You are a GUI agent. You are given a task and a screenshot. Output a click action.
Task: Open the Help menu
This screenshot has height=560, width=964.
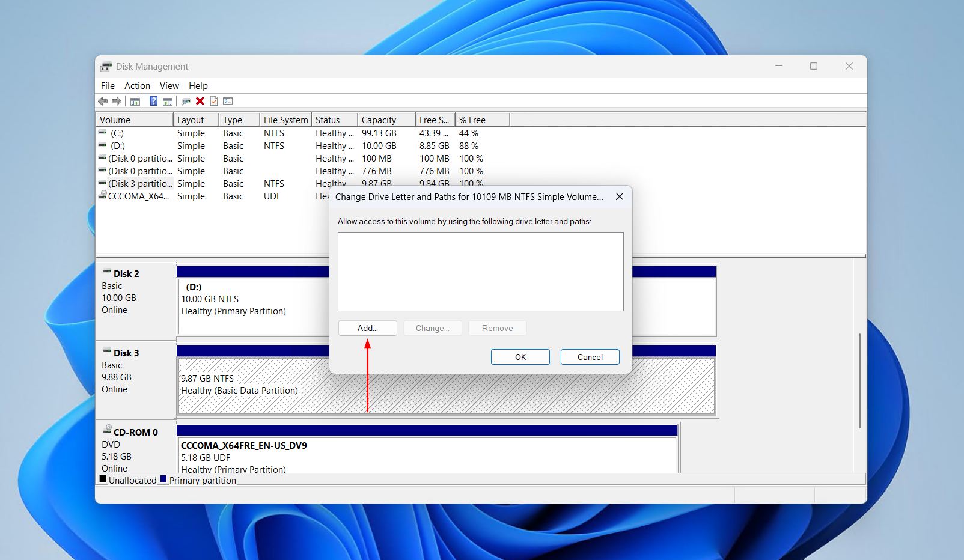click(198, 86)
